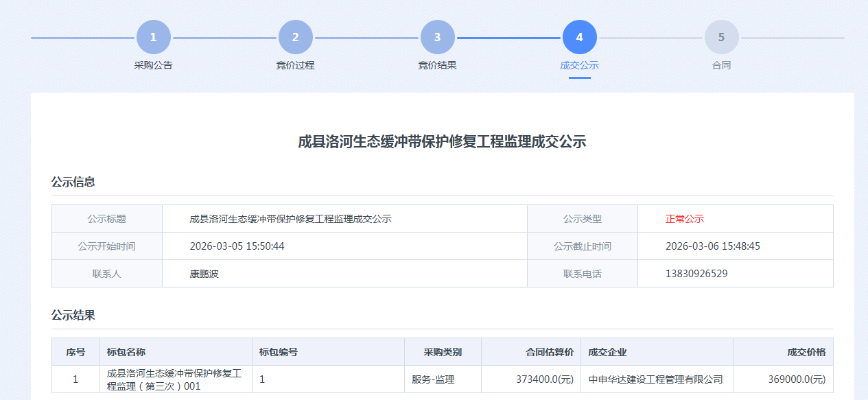Click the 合同估算价 column header
Image resolution: width=868 pixels, height=400 pixels.
(549, 352)
